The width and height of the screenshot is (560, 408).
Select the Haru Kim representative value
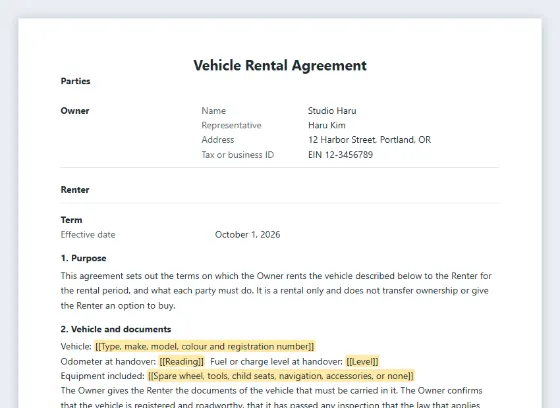[327, 125]
